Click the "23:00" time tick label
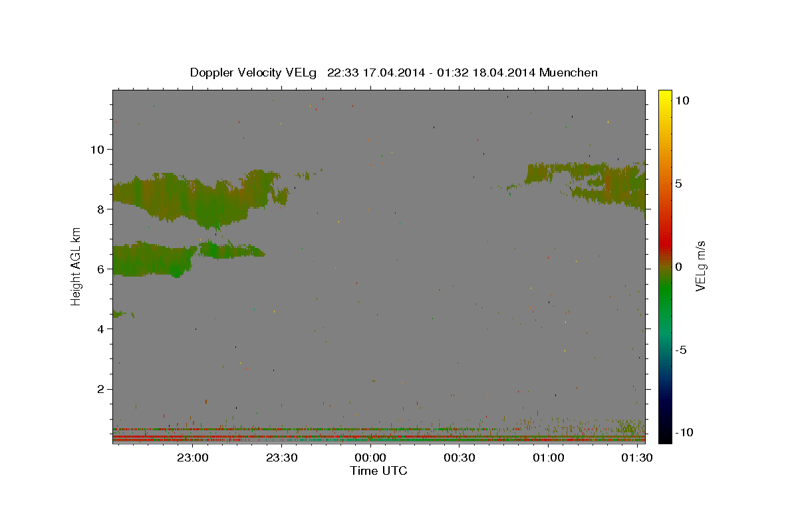This screenshot has width=798, height=532. [x=193, y=458]
